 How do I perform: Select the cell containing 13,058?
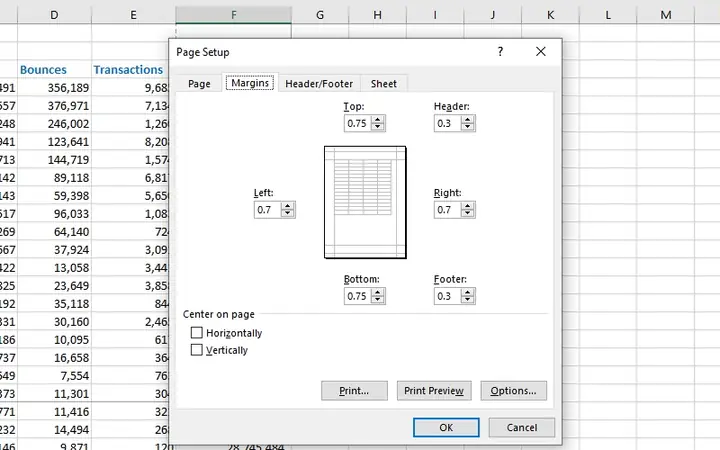[x=54, y=268]
